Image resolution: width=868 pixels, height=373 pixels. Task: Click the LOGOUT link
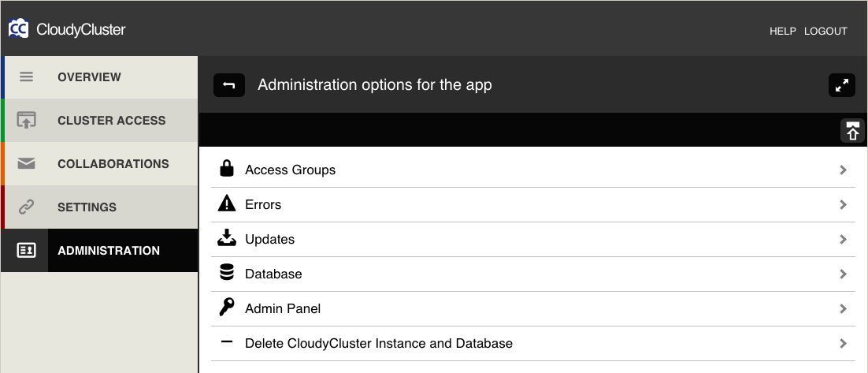(825, 32)
